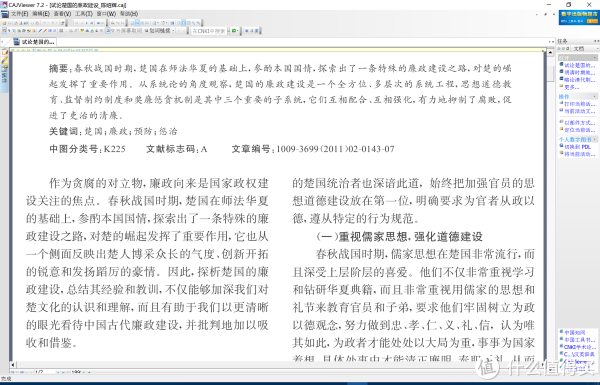Image resolution: width=600 pixels, height=385 pixels.
Task: Click the open-file icon in the top toolbar
Action: (x=5, y=23)
